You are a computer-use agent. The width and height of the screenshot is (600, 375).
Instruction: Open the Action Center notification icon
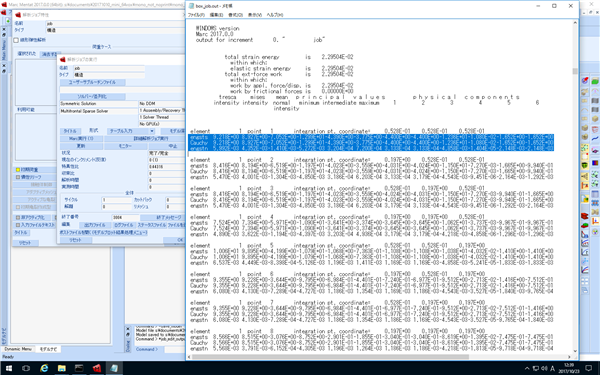click(x=589, y=368)
